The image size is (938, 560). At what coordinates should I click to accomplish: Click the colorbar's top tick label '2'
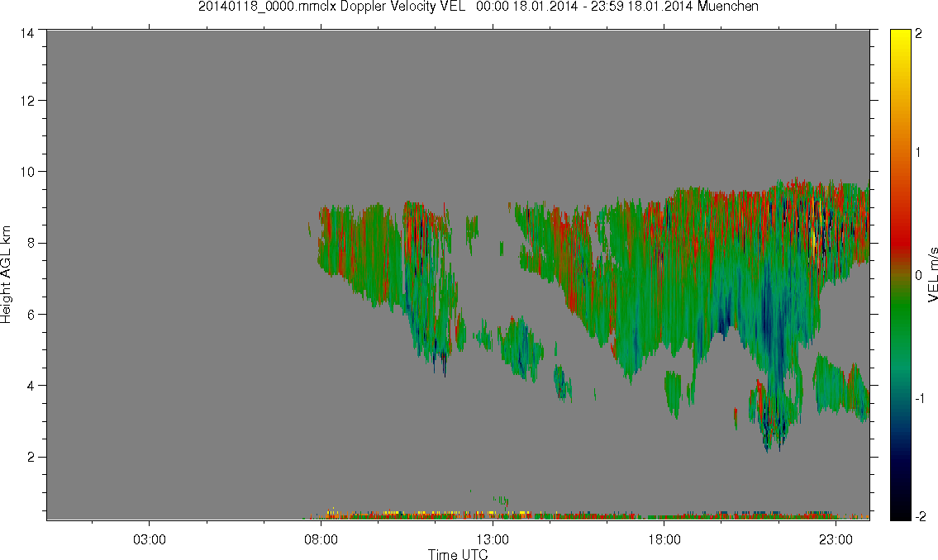919,34
